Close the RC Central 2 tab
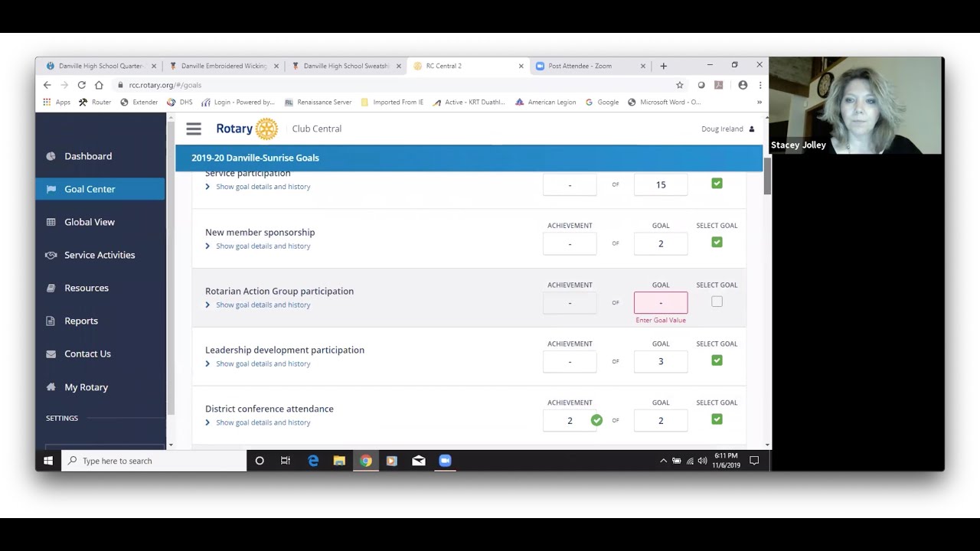 click(521, 66)
